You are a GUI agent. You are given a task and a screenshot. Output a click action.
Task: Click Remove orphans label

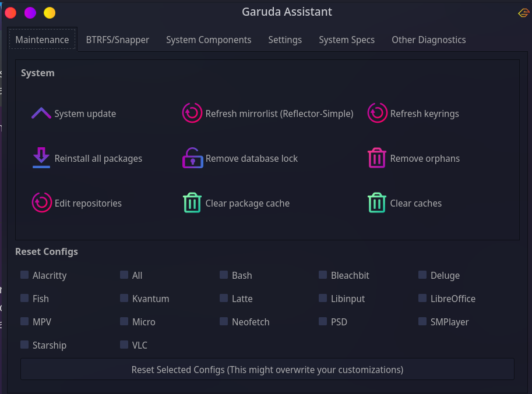[425, 158]
